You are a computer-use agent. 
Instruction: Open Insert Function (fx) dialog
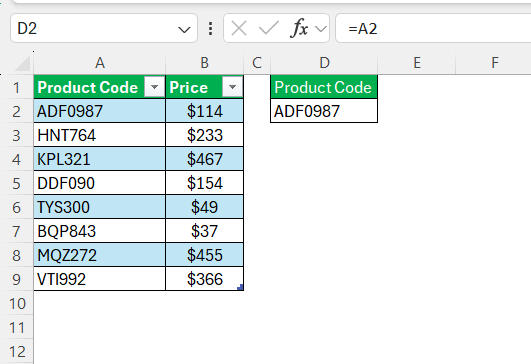299,28
